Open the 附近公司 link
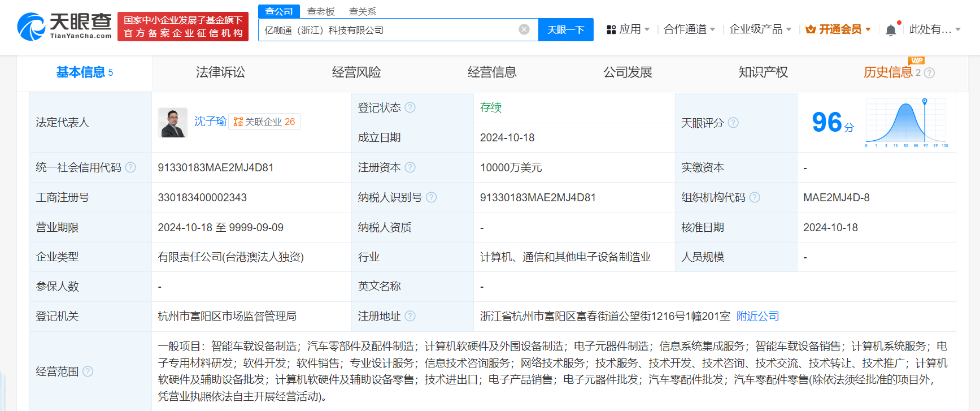 coord(757,316)
